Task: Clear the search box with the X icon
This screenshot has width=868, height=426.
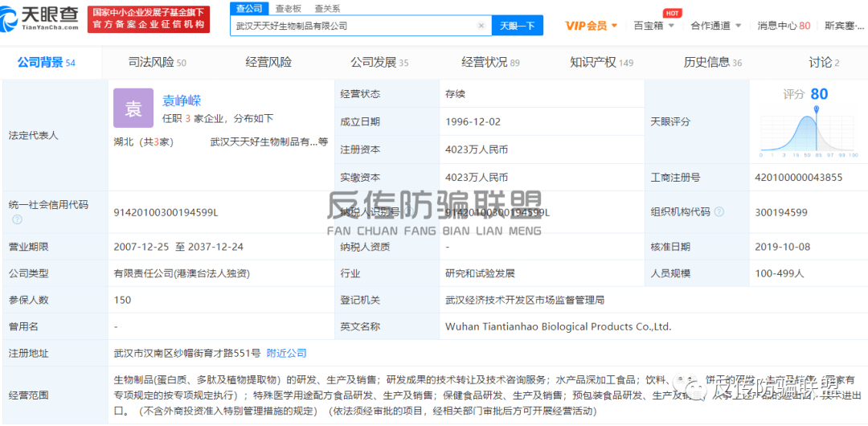Action: 481,26
